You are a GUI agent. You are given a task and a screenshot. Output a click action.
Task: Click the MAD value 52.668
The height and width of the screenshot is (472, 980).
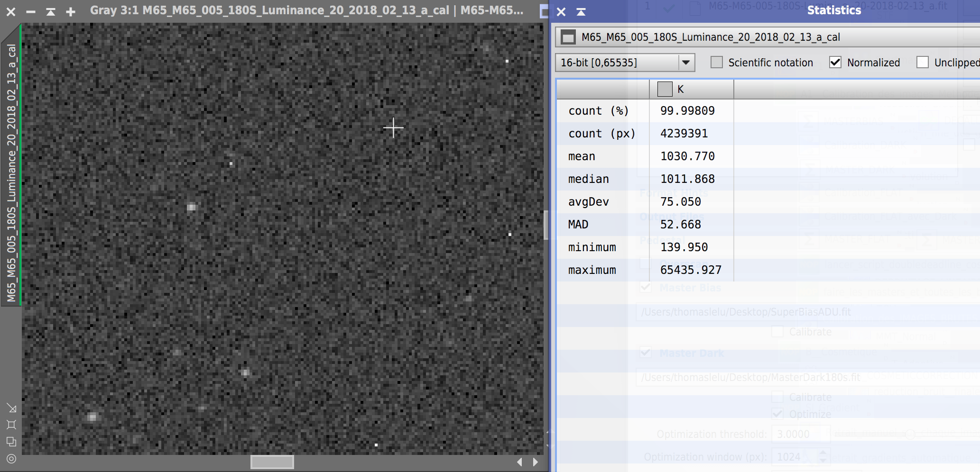coord(681,225)
